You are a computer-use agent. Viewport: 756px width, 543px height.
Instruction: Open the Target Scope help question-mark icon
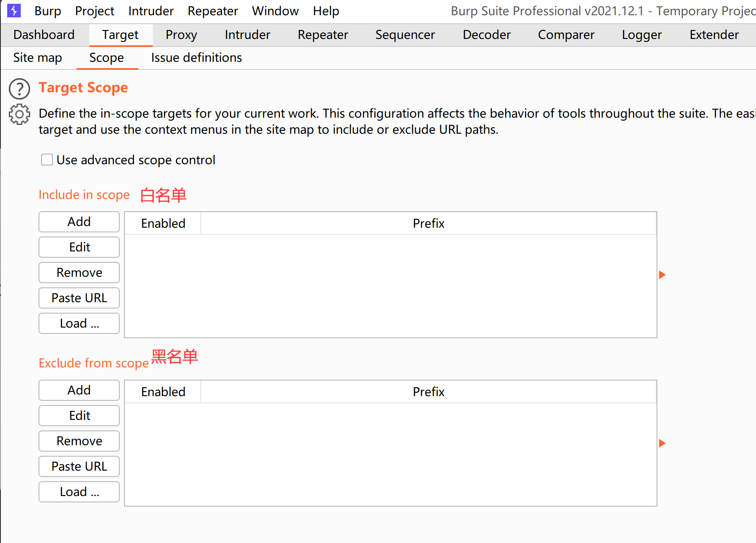[19, 89]
